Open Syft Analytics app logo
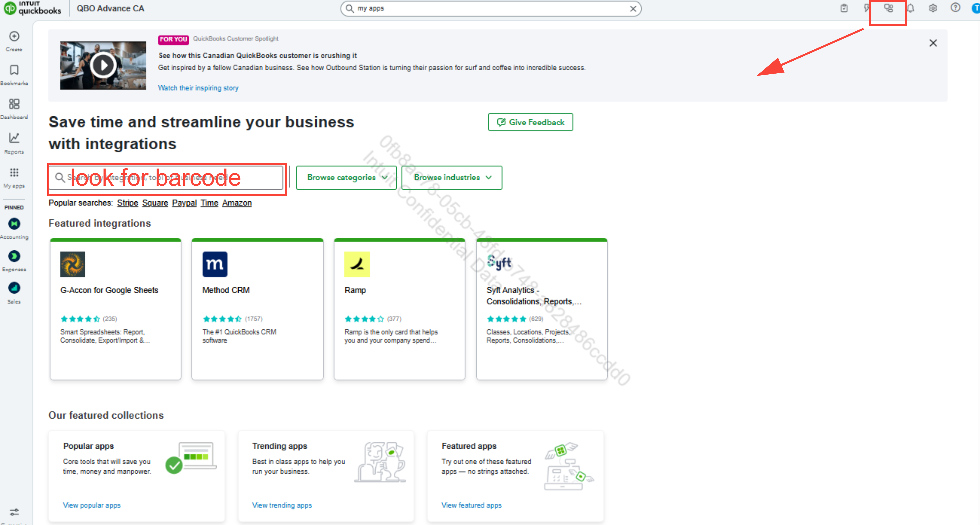The image size is (980, 525). point(499,262)
